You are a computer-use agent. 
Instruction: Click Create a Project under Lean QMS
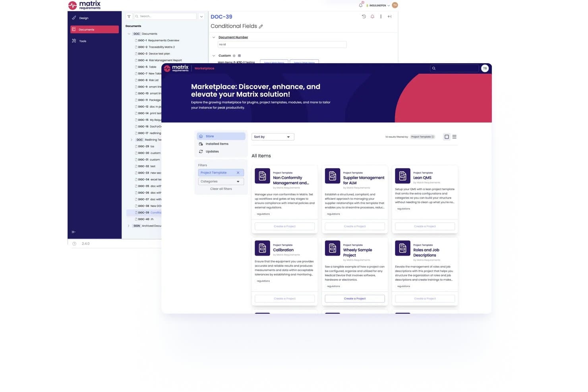[x=425, y=226]
